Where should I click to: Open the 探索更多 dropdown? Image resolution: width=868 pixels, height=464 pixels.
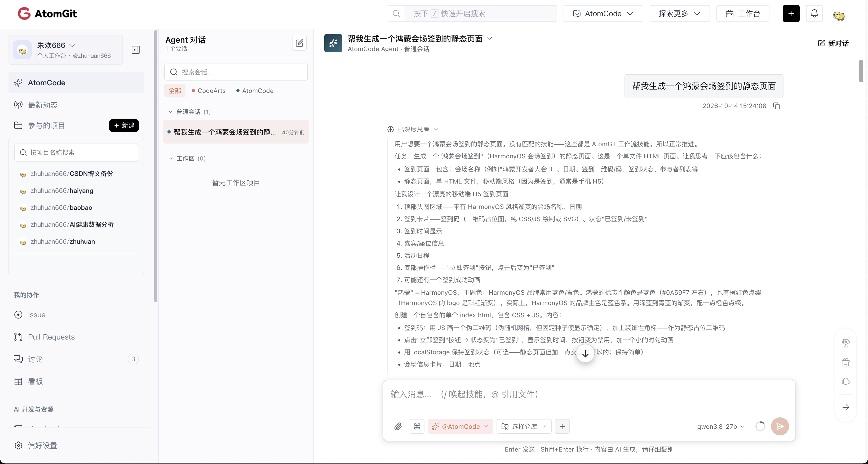(x=680, y=14)
